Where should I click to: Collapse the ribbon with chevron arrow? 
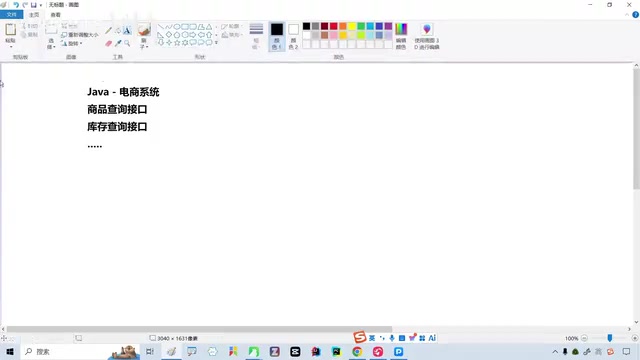(627, 15)
